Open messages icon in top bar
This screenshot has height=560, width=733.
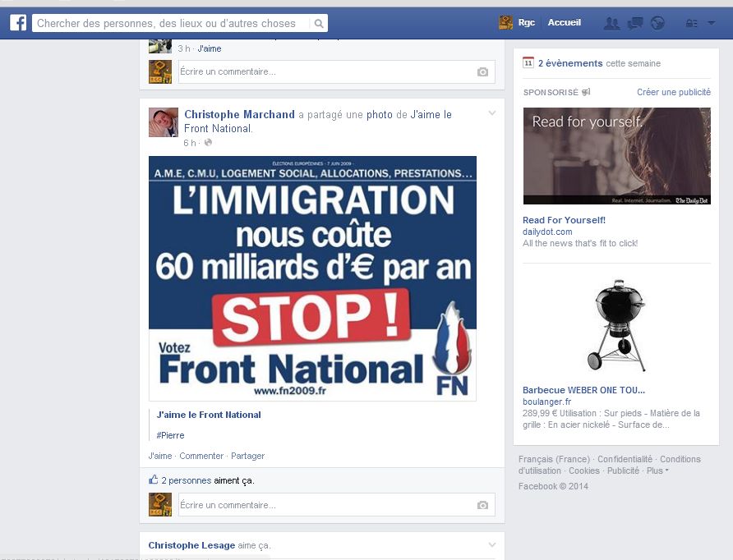(x=635, y=23)
